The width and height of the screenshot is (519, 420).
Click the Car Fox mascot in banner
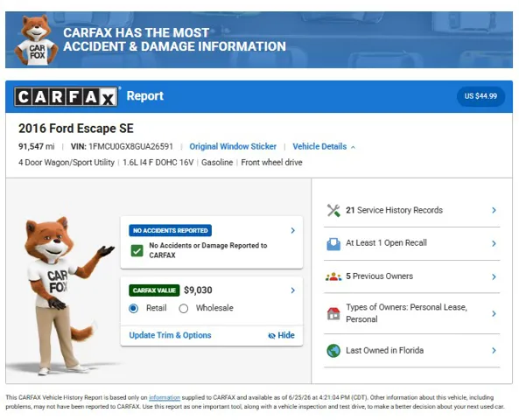[36, 40]
